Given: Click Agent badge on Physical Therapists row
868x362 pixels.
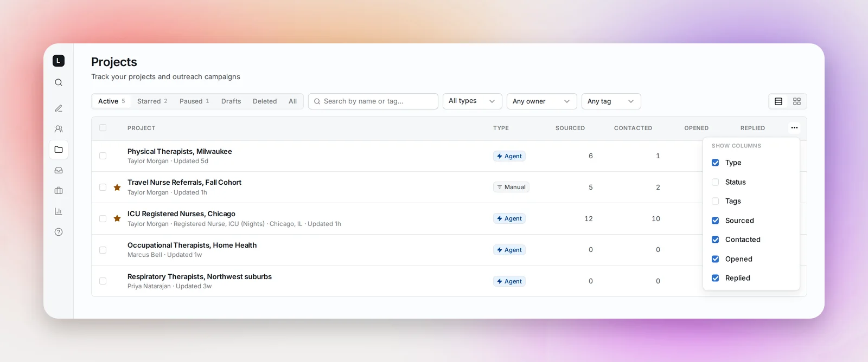Looking at the screenshot, I should point(509,156).
